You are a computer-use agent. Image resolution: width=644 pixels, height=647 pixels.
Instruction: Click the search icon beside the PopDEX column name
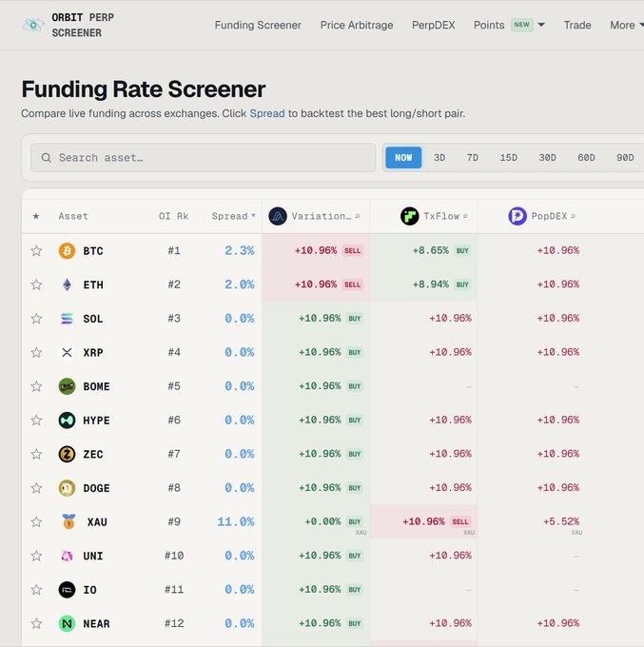(573, 216)
